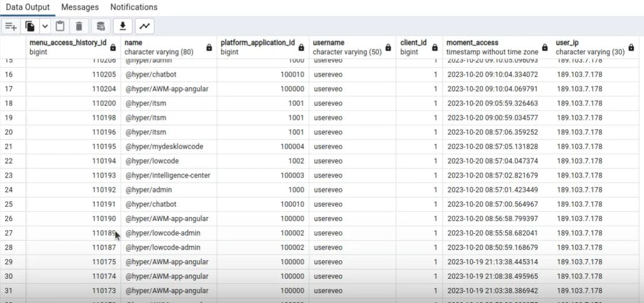
Task: Switch to the Messages tab
Action: coord(80,7)
